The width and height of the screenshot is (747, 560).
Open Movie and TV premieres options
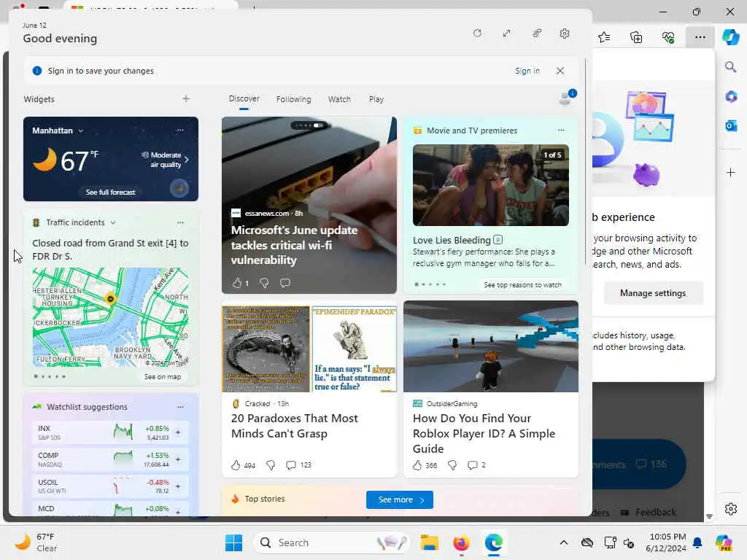click(x=561, y=130)
